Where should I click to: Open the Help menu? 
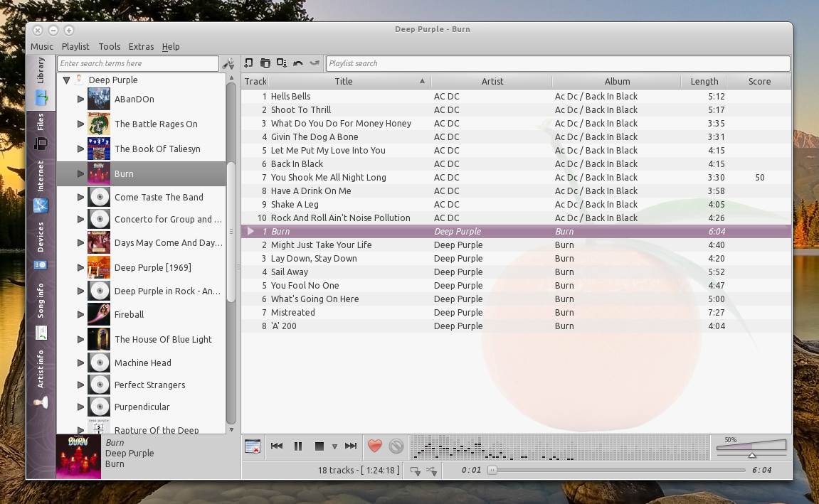[171, 46]
